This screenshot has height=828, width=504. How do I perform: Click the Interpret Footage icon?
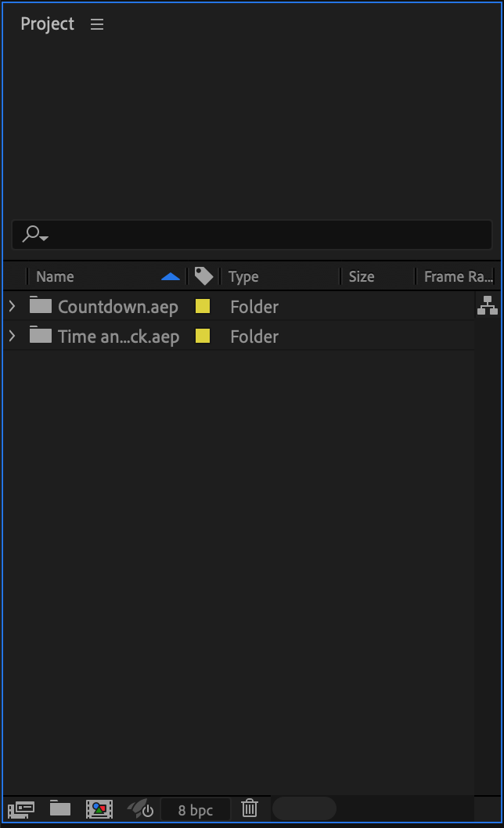pos(21,808)
